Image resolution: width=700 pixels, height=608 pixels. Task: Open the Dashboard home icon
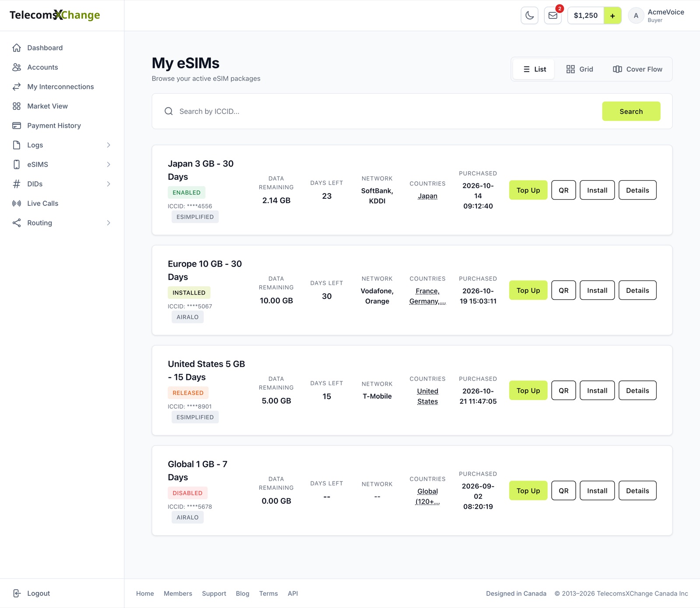[17, 48]
